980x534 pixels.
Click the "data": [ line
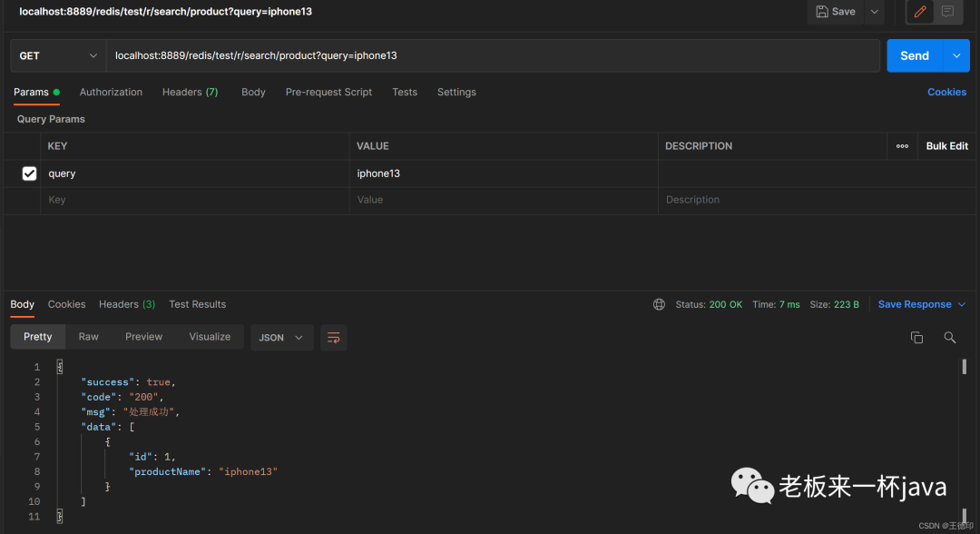[107, 427]
